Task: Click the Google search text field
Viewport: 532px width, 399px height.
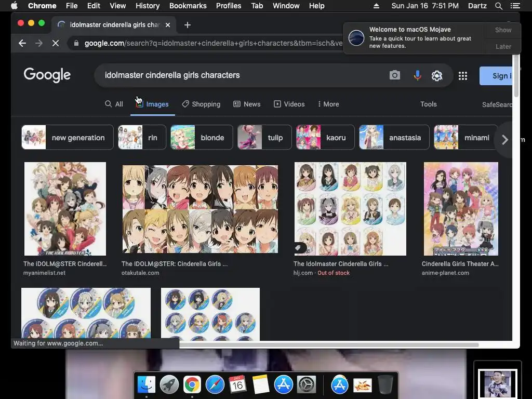Action: point(244,75)
